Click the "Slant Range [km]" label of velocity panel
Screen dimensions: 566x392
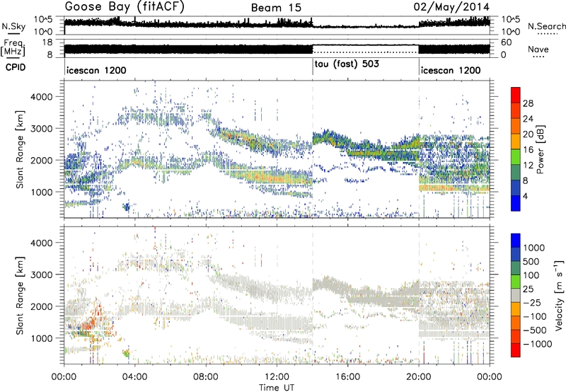20,295
